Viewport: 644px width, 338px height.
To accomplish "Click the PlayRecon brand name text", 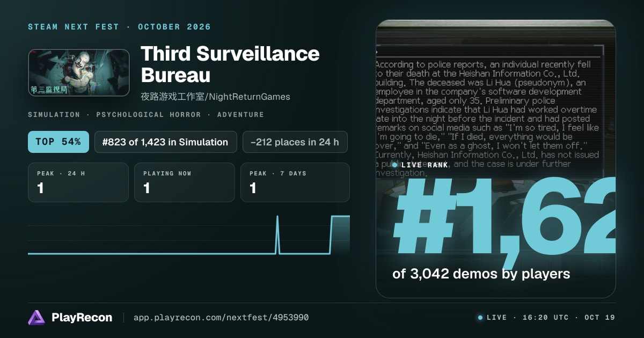I will [x=82, y=318].
